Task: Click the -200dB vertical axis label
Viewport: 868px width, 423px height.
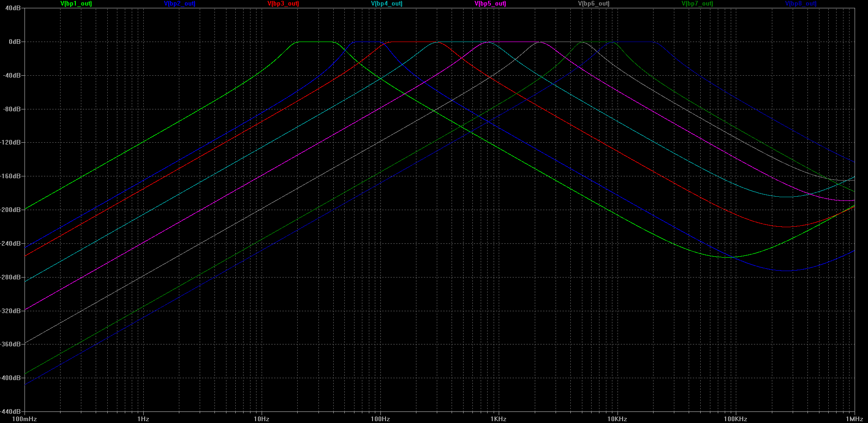Action: (x=11, y=210)
